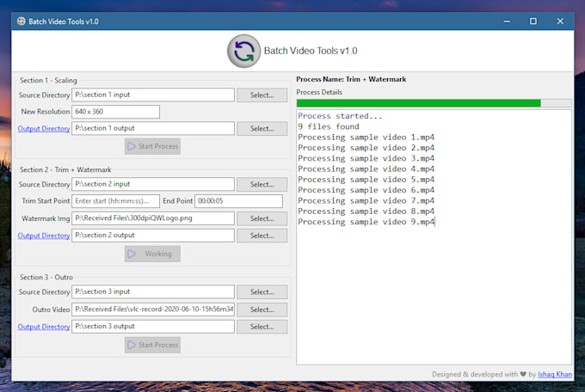Select the Watermark Img file
Screen dimensions: 585x392
point(262,218)
